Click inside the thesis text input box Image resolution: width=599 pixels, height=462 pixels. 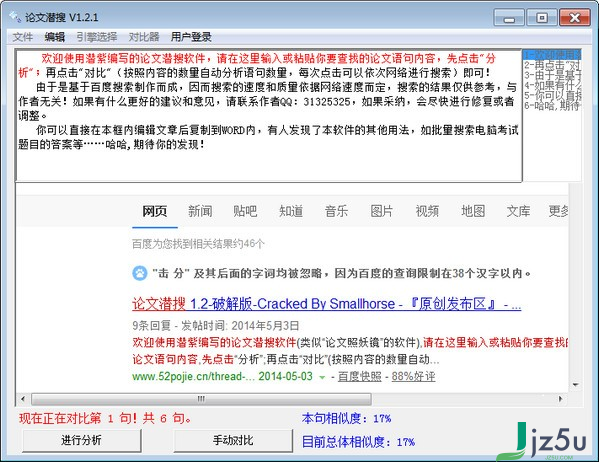tap(269, 115)
